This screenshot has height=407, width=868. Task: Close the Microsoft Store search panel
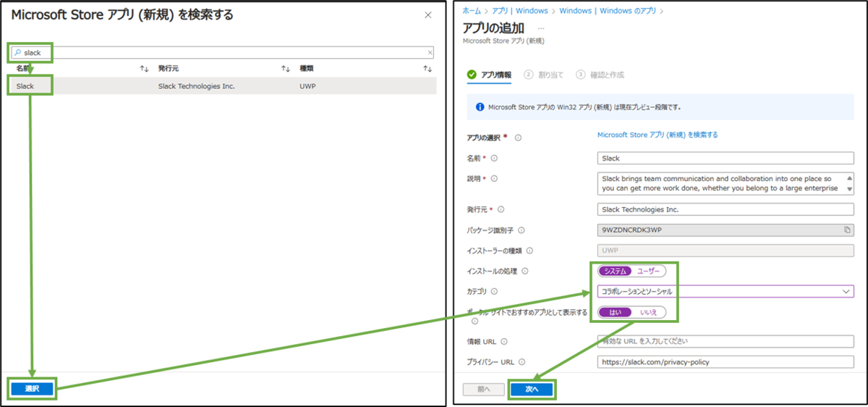(428, 14)
